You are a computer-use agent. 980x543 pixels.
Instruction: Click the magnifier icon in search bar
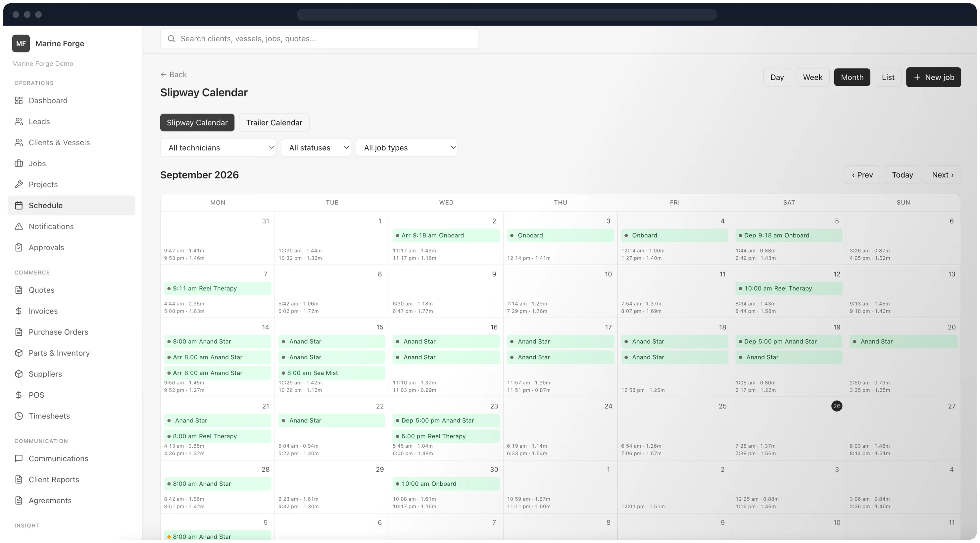pos(171,39)
